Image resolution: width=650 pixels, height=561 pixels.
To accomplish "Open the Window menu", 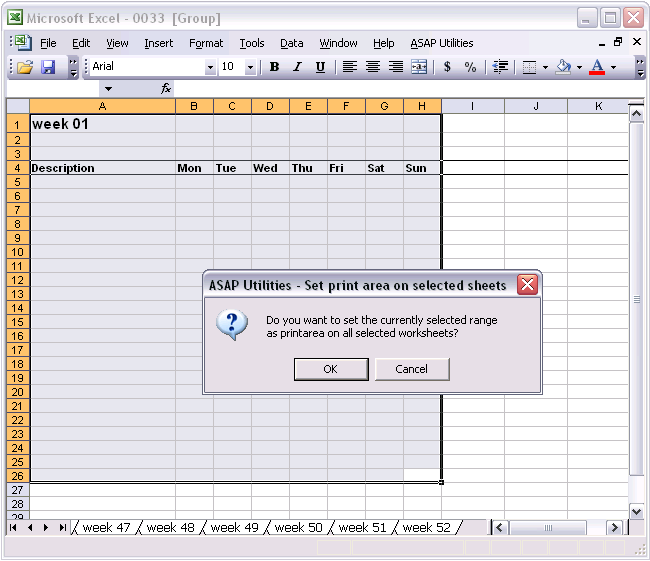I will pos(338,43).
